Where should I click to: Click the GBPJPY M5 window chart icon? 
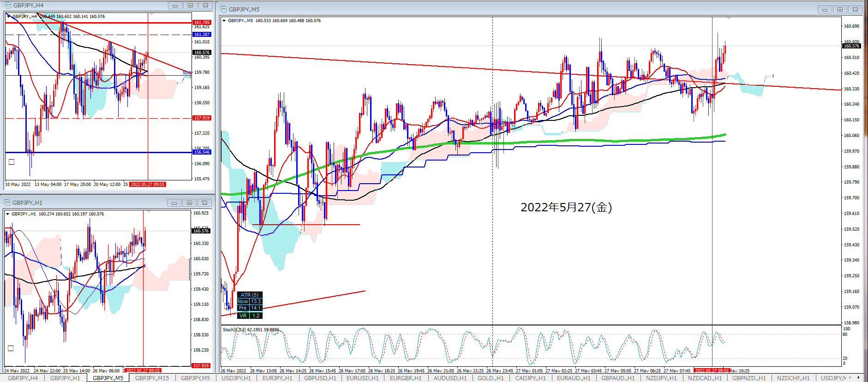point(223,9)
